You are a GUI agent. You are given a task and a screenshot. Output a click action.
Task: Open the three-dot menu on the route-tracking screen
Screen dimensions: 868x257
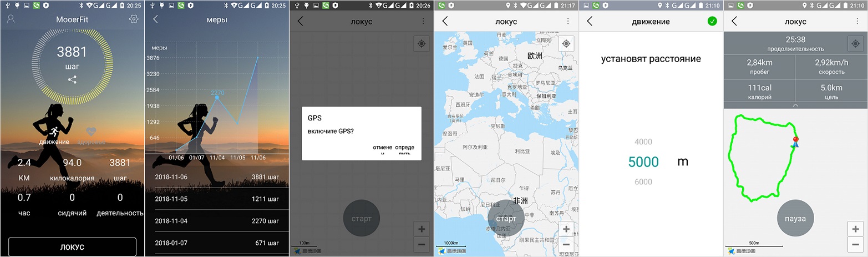coord(857,21)
